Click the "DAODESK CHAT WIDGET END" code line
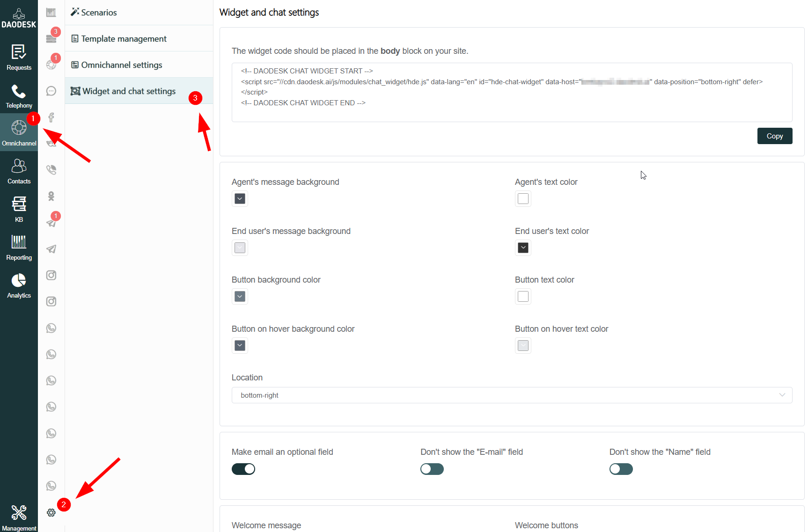808x532 pixels. 303,103
